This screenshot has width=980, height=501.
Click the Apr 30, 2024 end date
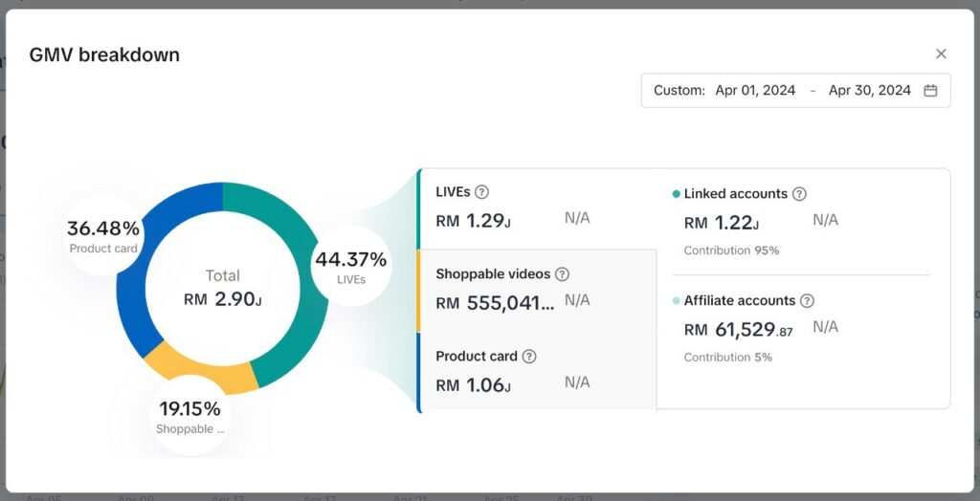click(x=869, y=91)
